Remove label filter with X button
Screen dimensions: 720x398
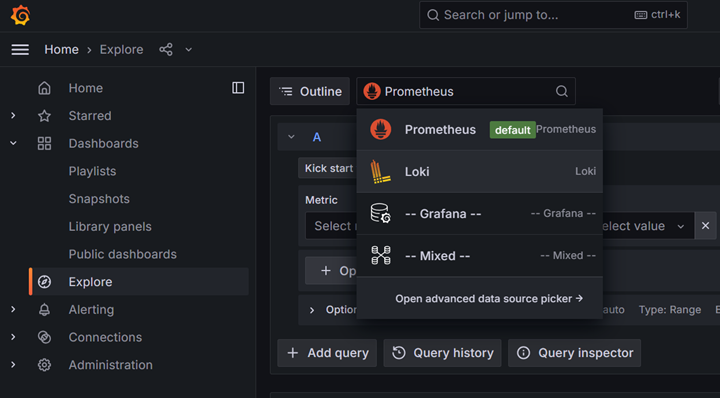706,225
